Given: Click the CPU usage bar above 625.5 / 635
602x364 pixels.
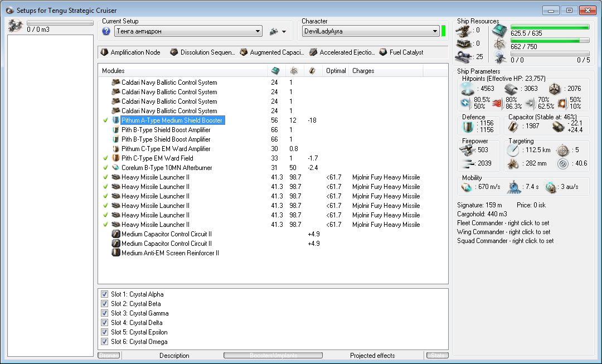Looking at the screenshot, I should coord(550,27).
